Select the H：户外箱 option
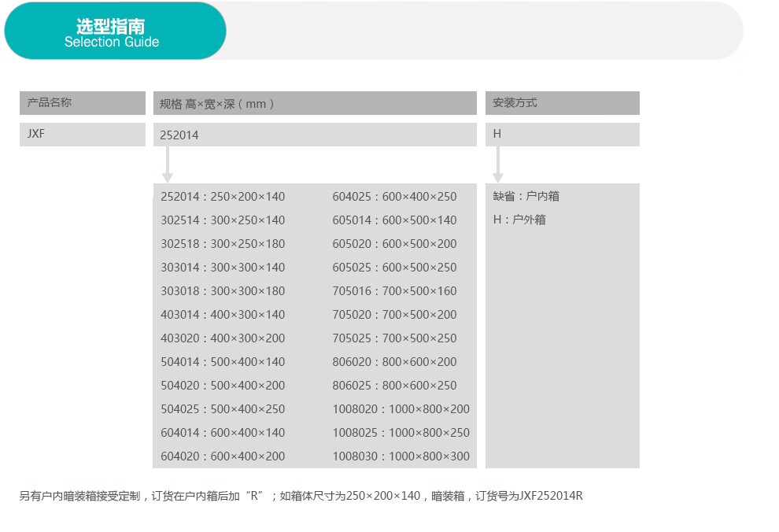This screenshot has height=532, width=779. (519, 220)
